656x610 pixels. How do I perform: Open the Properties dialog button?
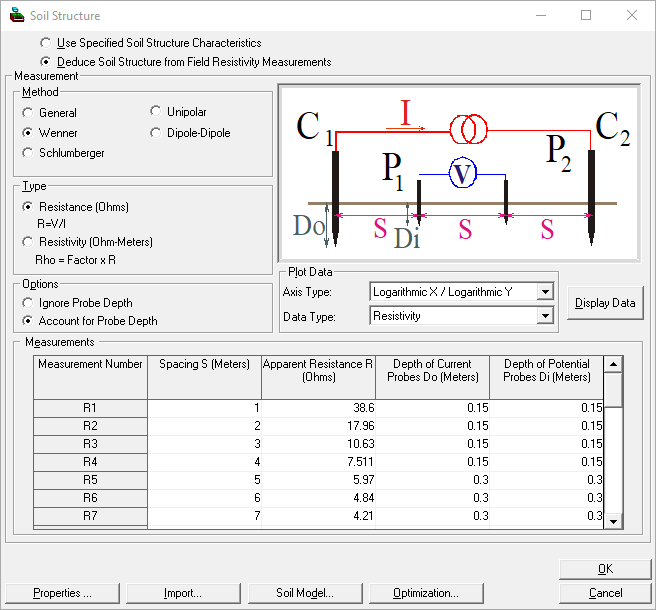[x=63, y=593]
